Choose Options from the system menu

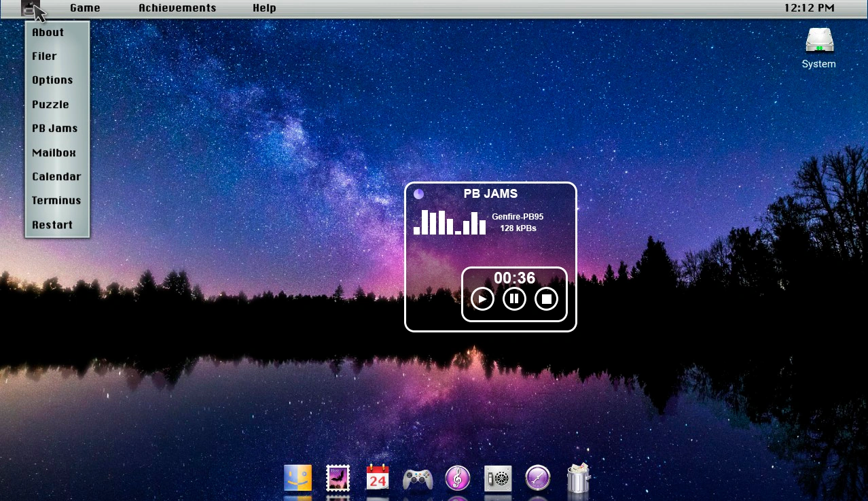click(x=52, y=80)
